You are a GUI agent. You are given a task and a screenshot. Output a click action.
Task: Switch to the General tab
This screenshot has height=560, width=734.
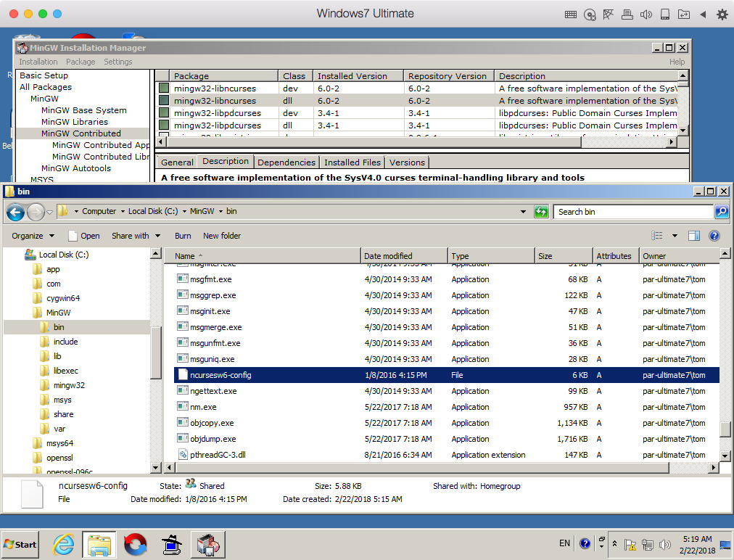tap(177, 162)
